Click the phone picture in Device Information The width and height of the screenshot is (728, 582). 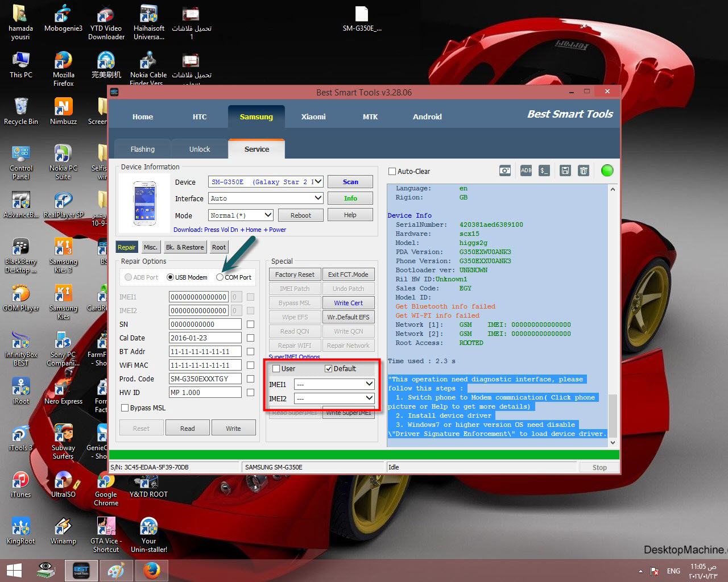144,202
